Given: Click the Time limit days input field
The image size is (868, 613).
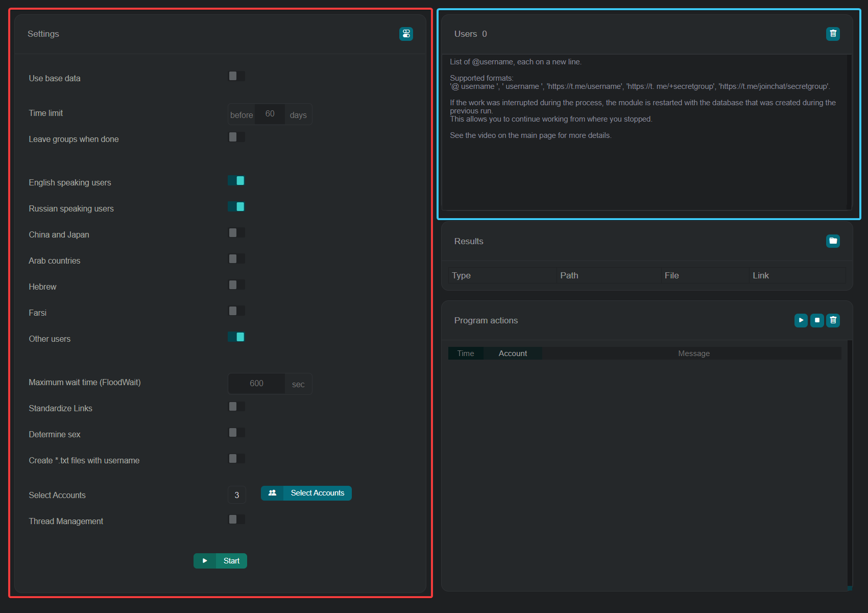Looking at the screenshot, I should (x=270, y=114).
